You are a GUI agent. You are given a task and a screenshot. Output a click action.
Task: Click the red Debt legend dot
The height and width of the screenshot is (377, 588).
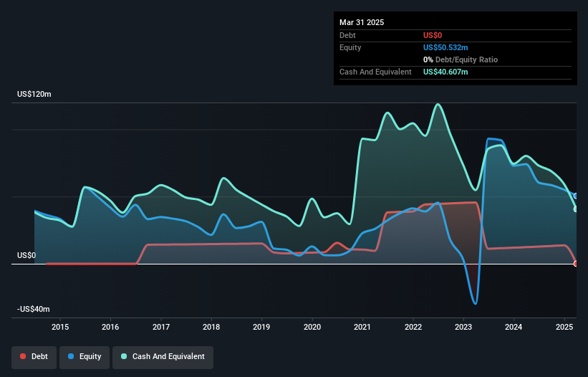23,356
